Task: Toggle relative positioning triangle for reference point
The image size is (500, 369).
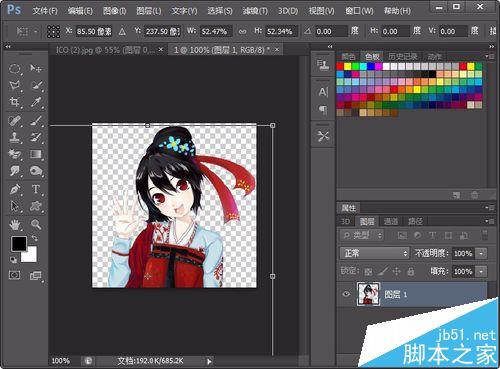Action: [122, 32]
